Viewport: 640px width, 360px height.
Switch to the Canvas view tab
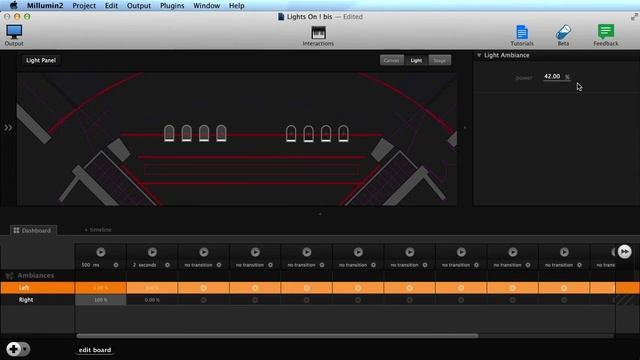point(391,60)
